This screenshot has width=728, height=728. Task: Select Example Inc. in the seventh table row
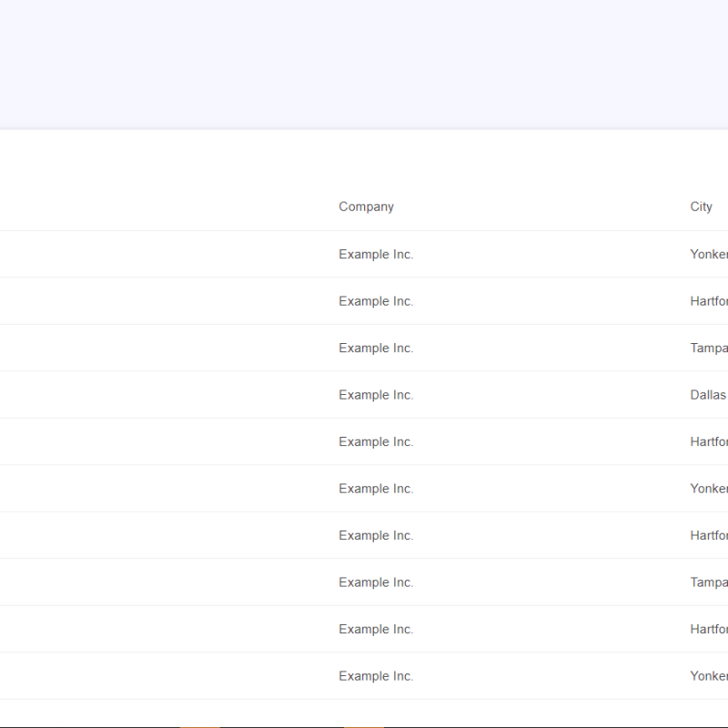[x=376, y=536]
